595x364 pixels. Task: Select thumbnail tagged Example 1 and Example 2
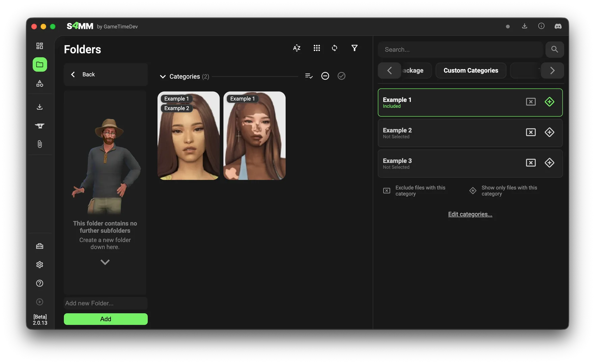click(x=189, y=136)
